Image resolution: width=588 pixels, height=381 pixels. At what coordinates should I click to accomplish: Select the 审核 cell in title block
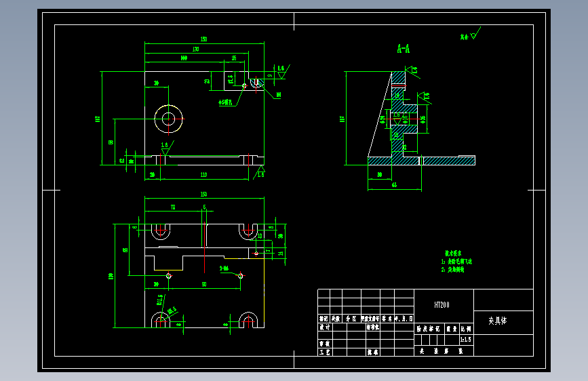[x=325, y=344]
